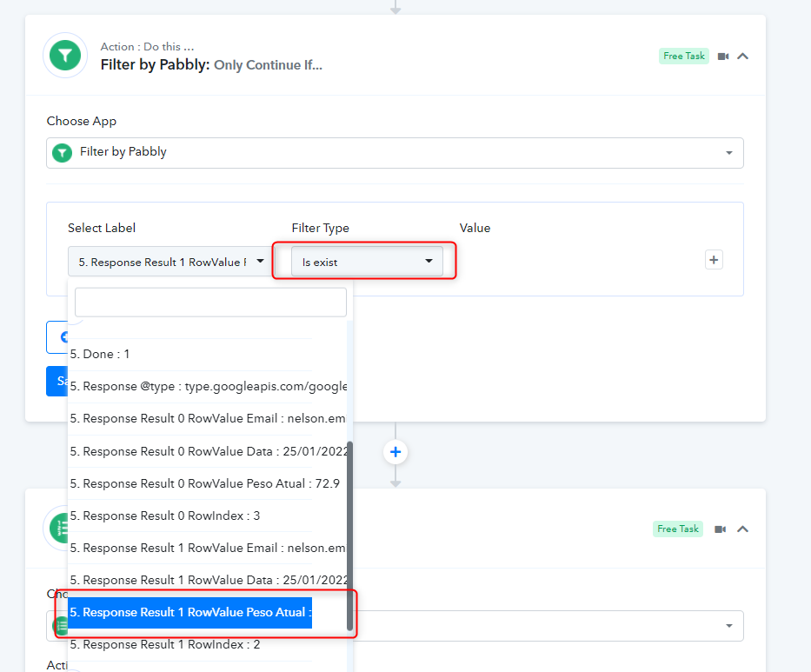Collapse the Filter by Pabbly step chevron
Image resolution: width=811 pixels, height=672 pixels.
coord(742,57)
